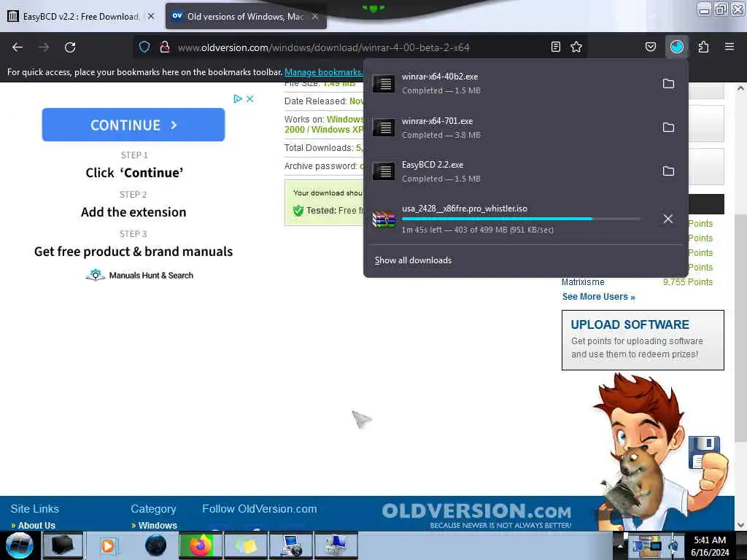This screenshot has height=560, width=747.
Task: Show all downloads
Action: (413, 260)
